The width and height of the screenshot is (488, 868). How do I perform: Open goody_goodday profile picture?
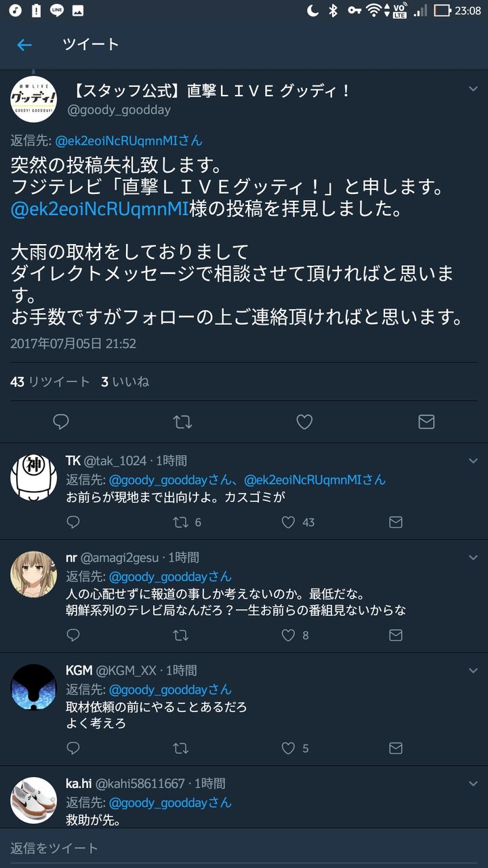click(34, 99)
